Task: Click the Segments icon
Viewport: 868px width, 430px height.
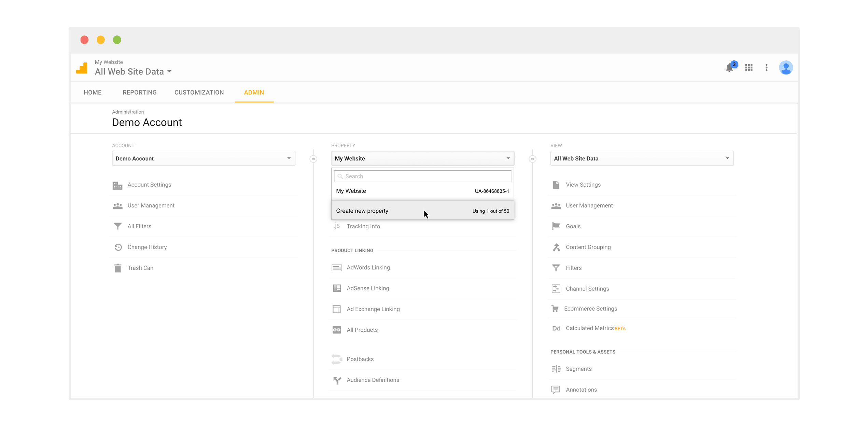Action: [x=556, y=369]
